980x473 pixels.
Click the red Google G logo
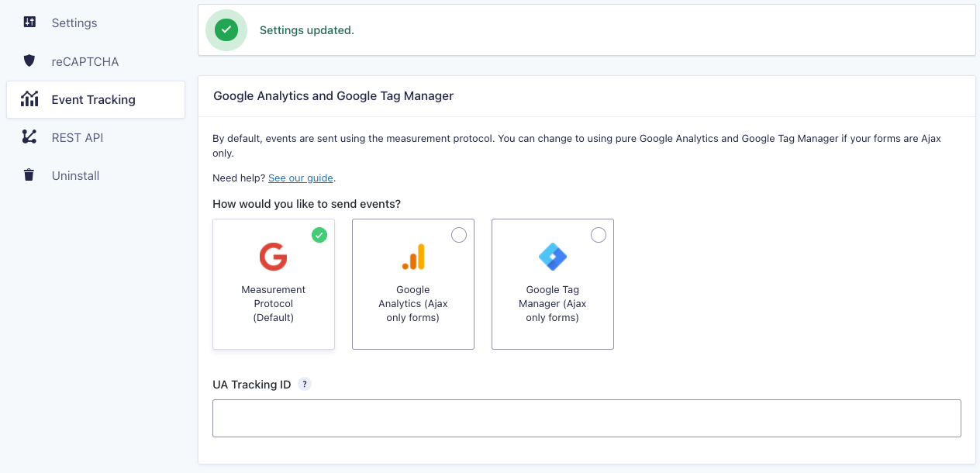(x=274, y=257)
